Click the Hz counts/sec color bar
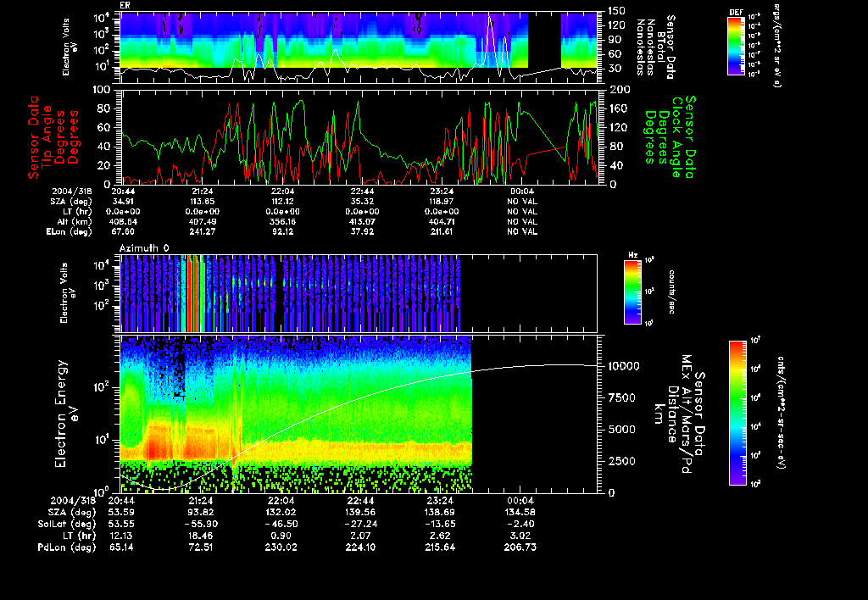 point(632,292)
